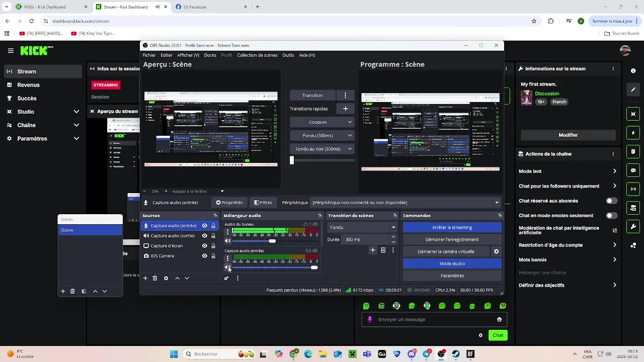
Task: Click the wrench icon in Kick right sidebar
Action: click(633, 227)
